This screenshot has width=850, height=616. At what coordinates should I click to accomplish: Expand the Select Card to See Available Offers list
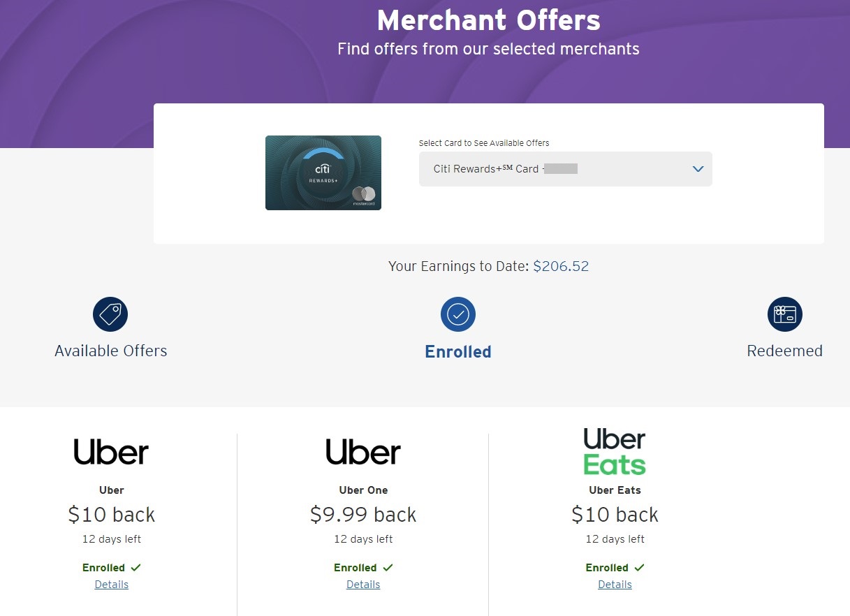(x=565, y=168)
